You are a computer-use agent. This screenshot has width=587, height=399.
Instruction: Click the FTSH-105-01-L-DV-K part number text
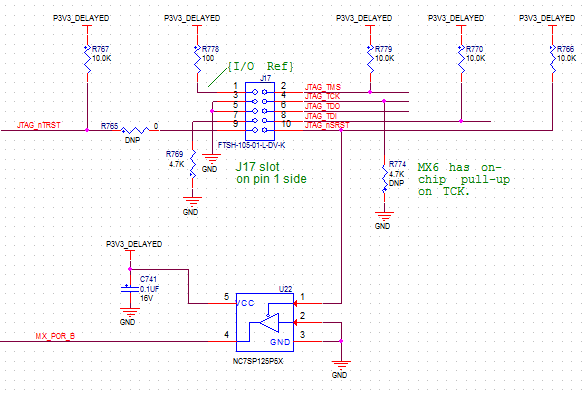tap(252, 145)
